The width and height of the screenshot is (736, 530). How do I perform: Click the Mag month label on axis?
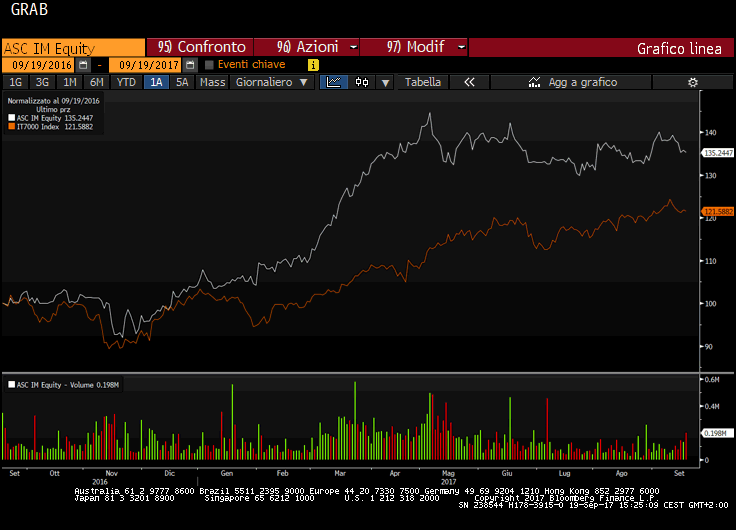click(x=448, y=473)
